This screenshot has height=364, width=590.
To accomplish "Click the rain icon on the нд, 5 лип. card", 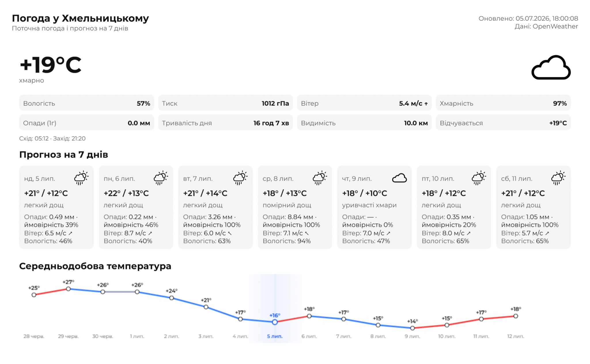I will pyautogui.click(x=81, y=178).
